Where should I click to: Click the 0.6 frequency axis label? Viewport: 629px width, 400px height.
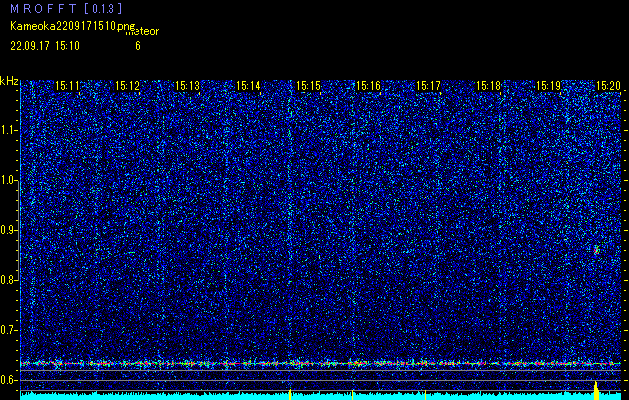point(8,380)
